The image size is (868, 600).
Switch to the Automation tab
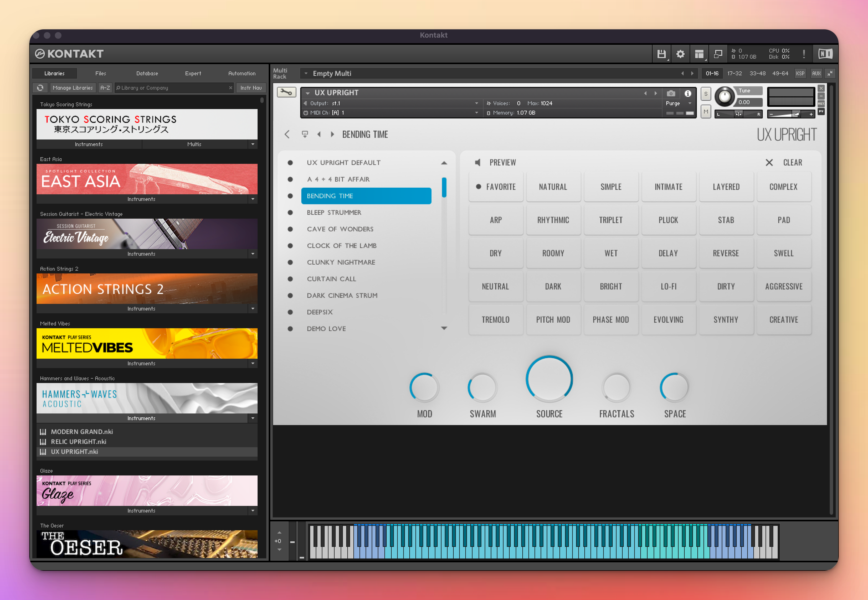pos(242,73)
